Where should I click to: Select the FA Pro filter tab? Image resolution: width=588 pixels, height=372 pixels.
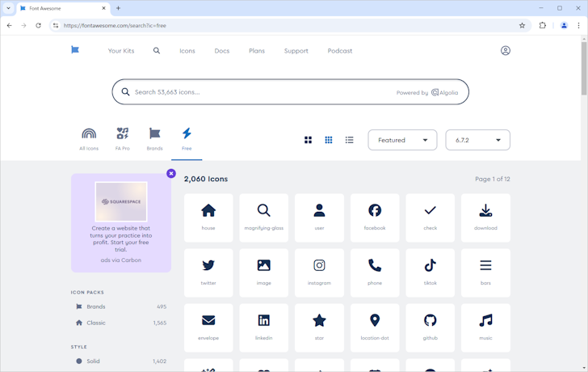tap(123, 138)
